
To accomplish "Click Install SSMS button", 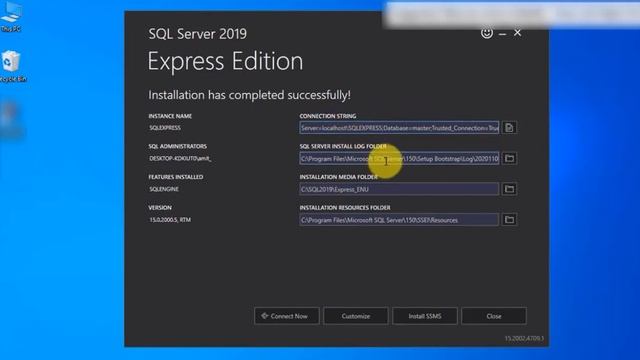I will point(424,316).
